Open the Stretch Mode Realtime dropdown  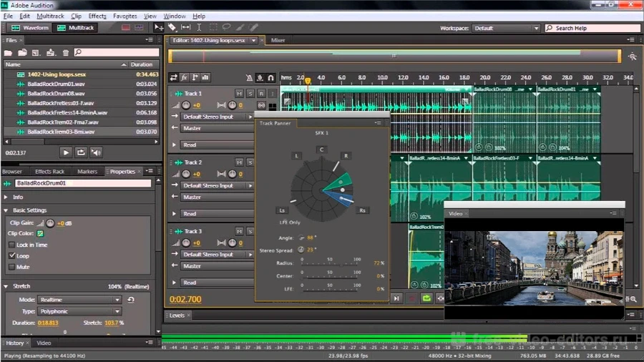coord(79,300)
